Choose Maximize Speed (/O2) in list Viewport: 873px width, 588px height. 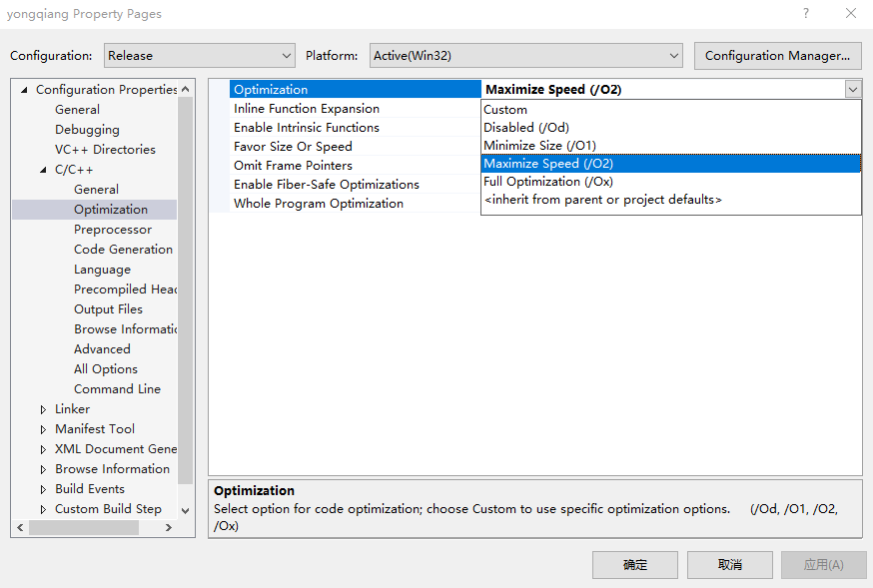click(671, 164)
